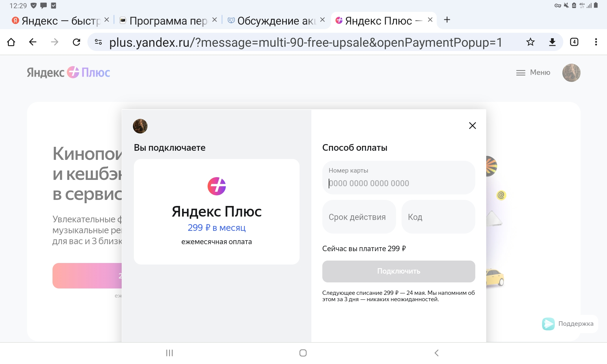Add a new tab with plus icon
The height and width of the screenshot is (364, 607).
click(447, 20)
